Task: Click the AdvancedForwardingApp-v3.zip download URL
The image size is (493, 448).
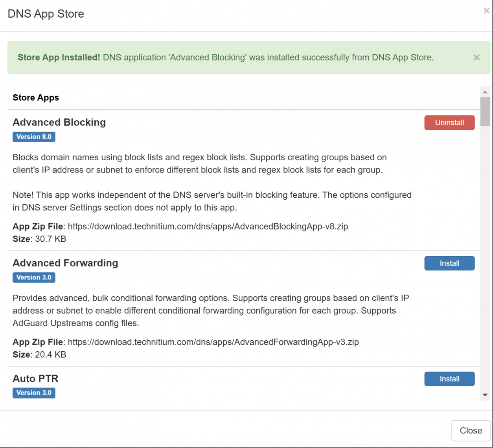Action: (x=213, y=342)
